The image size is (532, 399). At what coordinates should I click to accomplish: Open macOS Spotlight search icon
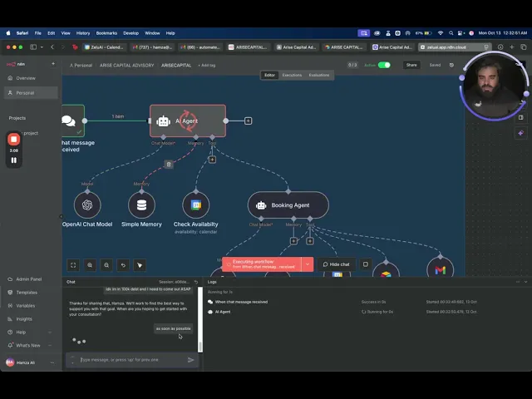click(451, 33)
